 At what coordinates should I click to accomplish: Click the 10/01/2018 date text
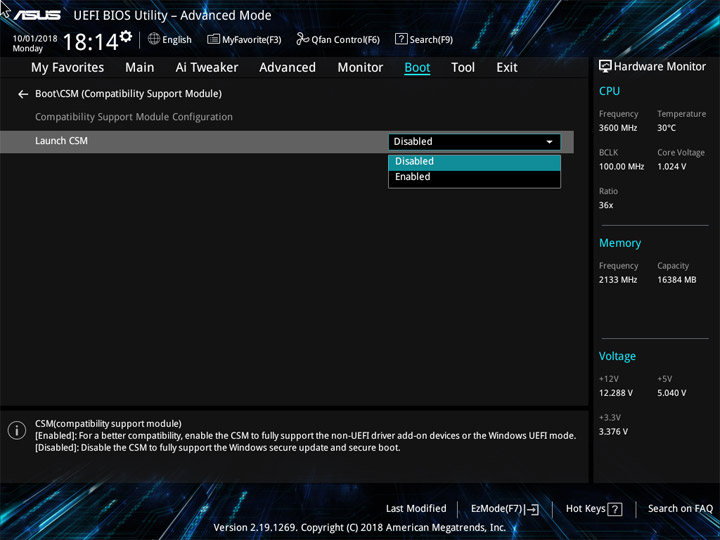pos(35,39)
